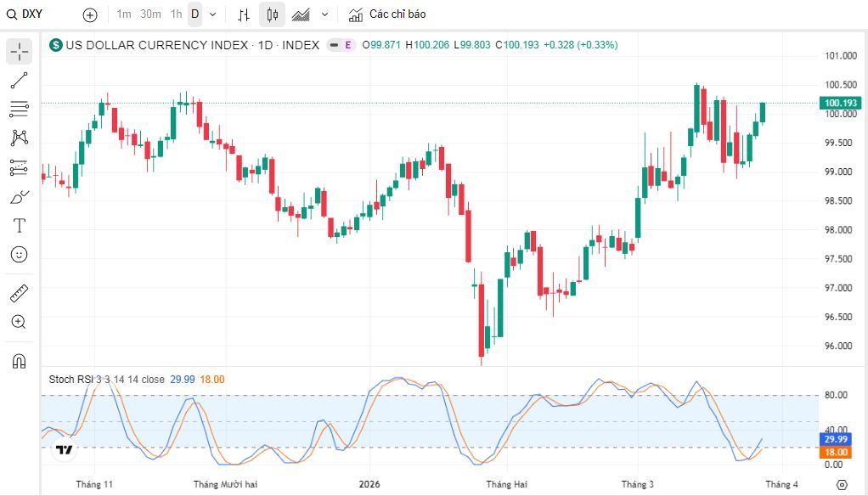The image size is (868, 496).
Task: Select the crosshair cursor tool
Action: pyautogui.click(x=20, y=52)
